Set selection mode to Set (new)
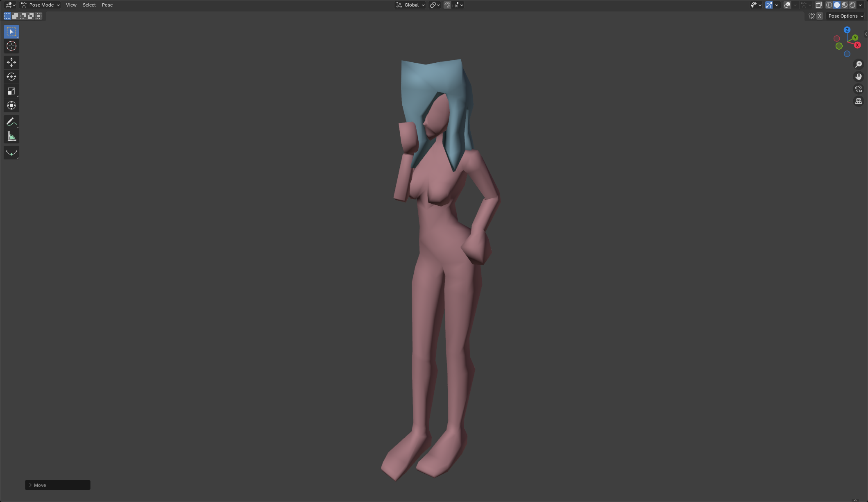Image resolution: width=868 pixels, height=502 pixels. click(7, 16)
